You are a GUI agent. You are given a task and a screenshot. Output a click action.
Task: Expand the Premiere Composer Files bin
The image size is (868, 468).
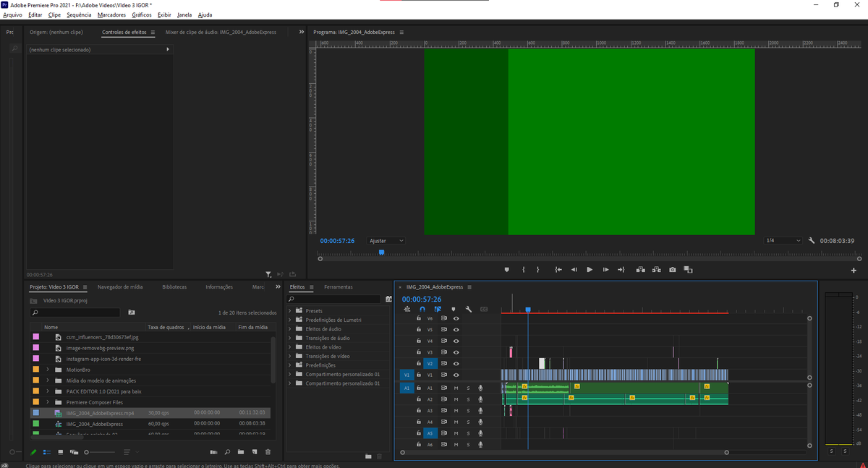tap(48, 401)
